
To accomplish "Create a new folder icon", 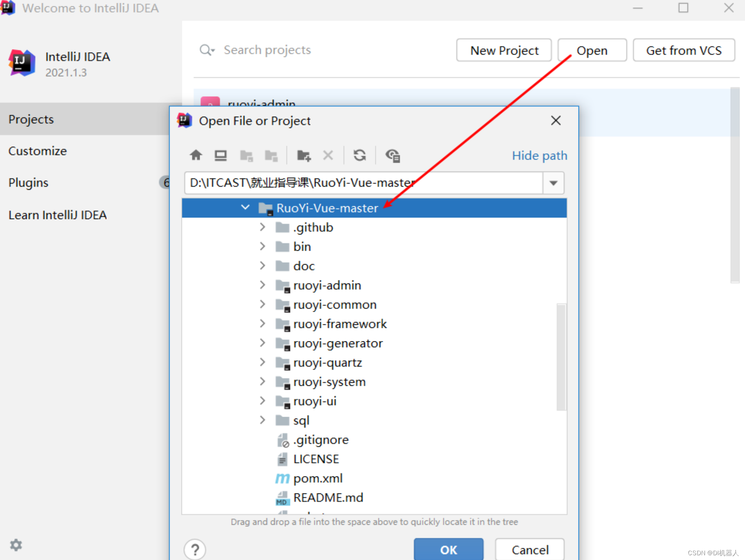I will click(x=304, y=156).
